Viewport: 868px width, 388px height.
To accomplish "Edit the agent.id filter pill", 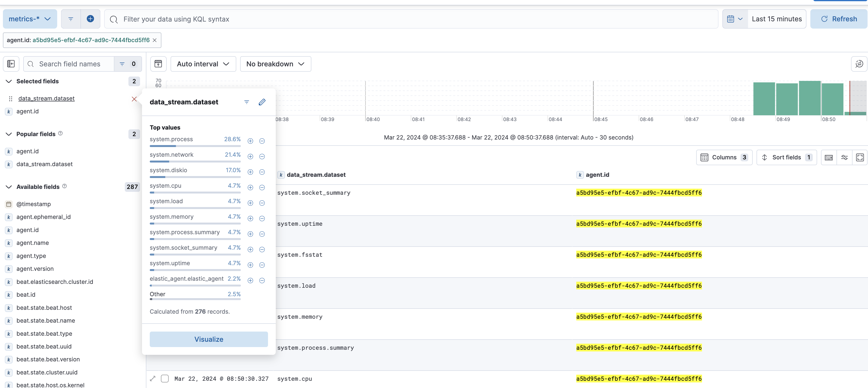I will 78,40.
